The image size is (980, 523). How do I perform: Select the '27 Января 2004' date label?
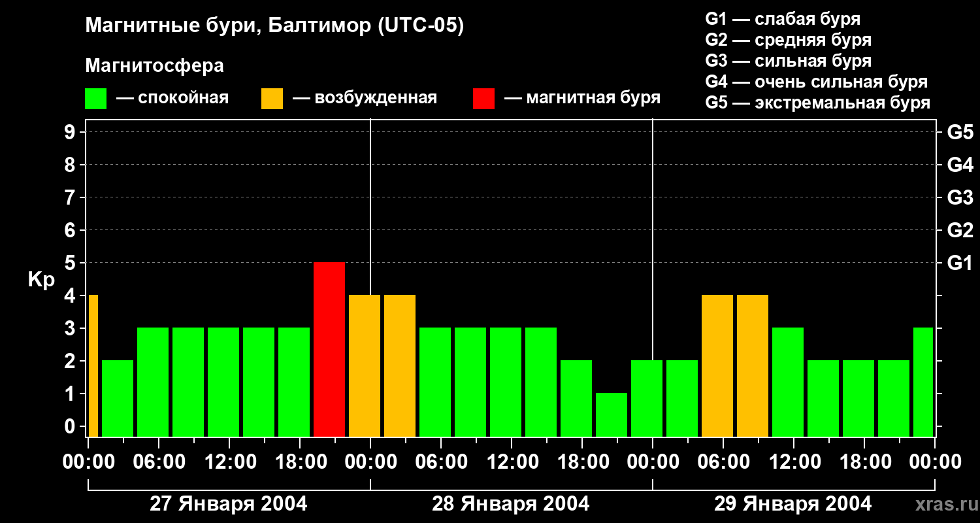tap(228, 504)
